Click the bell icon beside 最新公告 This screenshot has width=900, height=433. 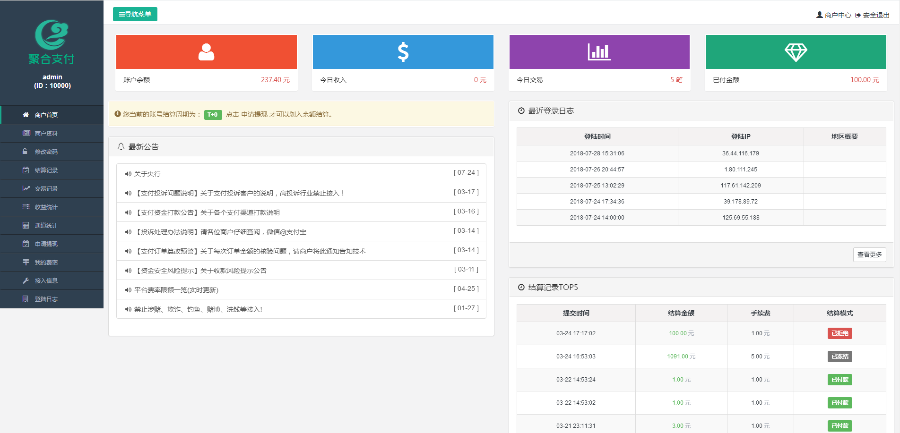click(x=121, y=147)
